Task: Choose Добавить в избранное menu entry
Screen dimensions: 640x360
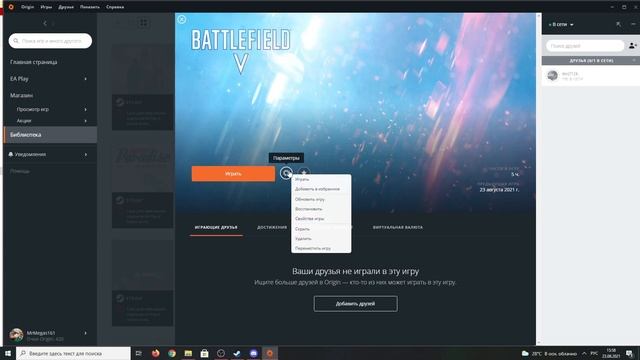Action: pos(321,189)
